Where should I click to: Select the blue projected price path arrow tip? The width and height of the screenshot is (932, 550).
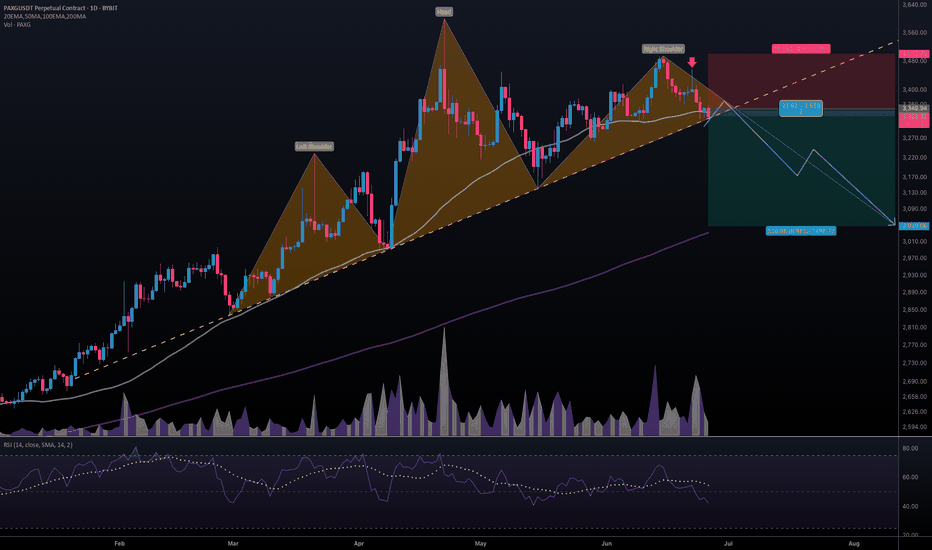coord(893,224)
